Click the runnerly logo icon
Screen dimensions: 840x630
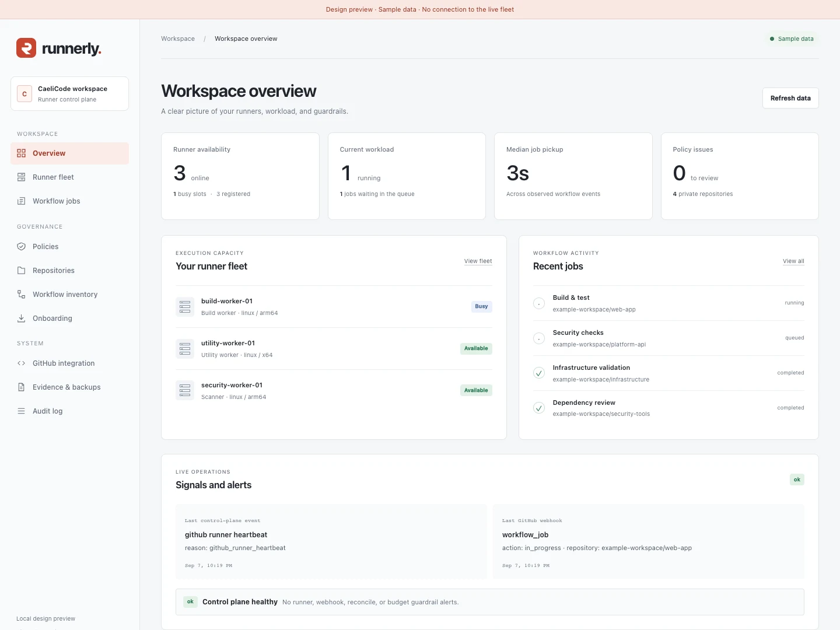pos(26,48)
